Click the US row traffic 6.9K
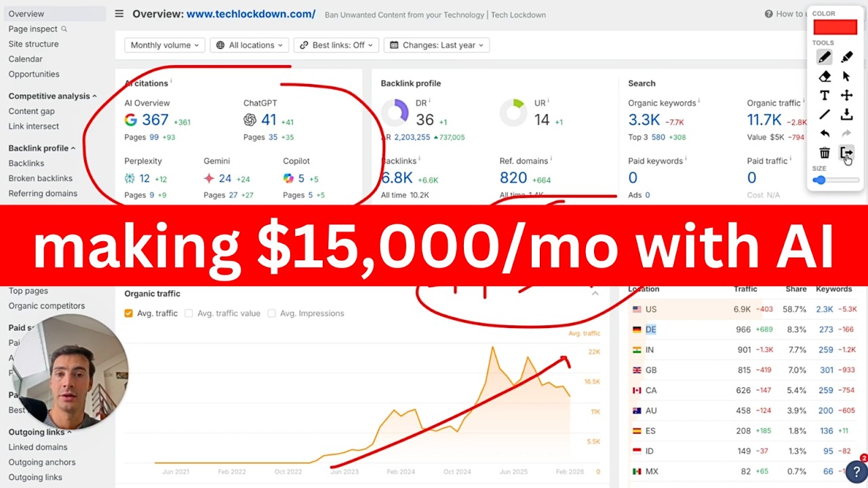This screenshot has height=488, width=868. [742, 309]
